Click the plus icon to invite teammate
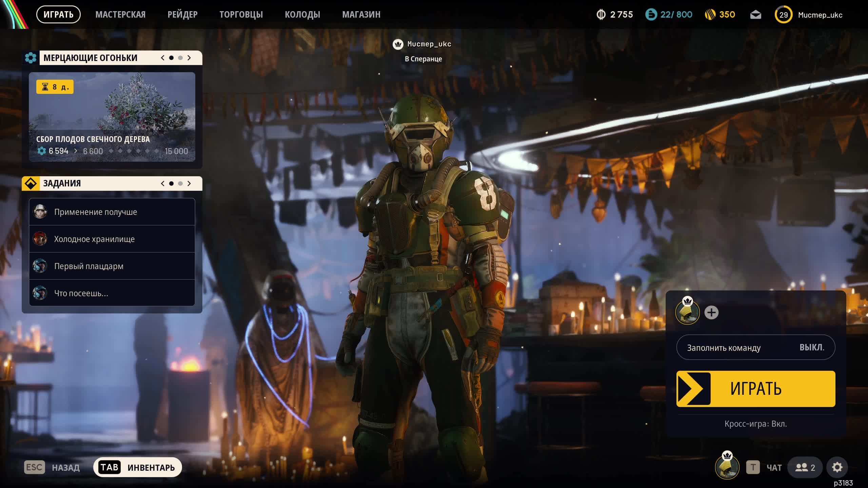868x488 pixels. click(711, 312)
